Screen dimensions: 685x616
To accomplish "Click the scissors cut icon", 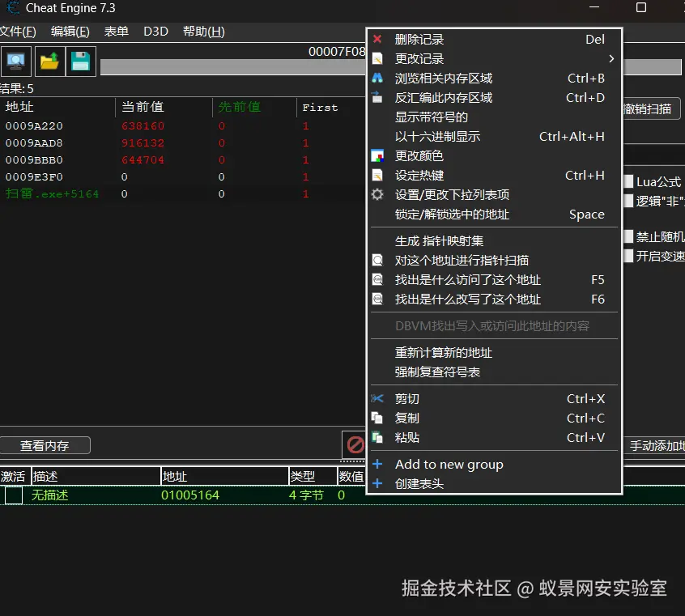I will (x=377, y=398).
